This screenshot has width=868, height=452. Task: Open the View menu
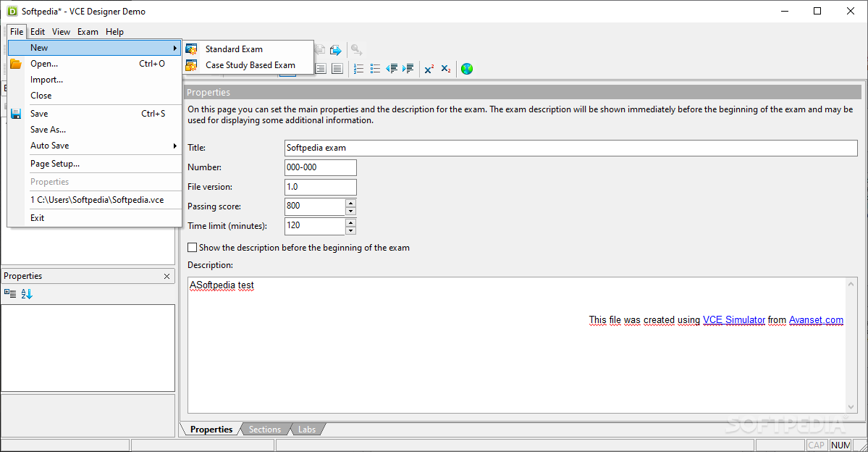tap(61, 32)
